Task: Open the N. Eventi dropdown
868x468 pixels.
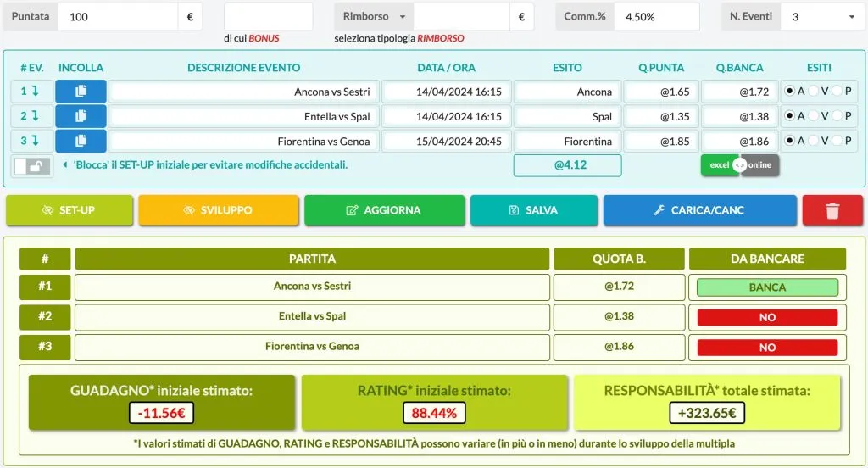Action: point(821,17)
